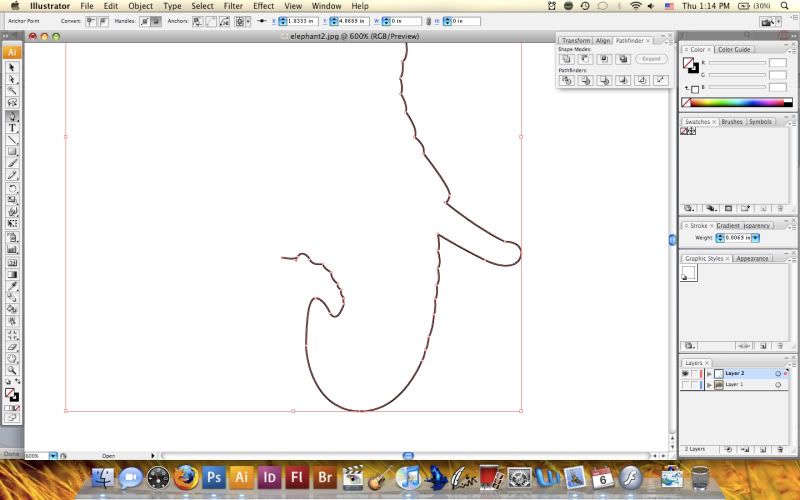Toggle visibility box for Layer 1
This screenshot has height=500, width=800.
(x=685, y=384)
